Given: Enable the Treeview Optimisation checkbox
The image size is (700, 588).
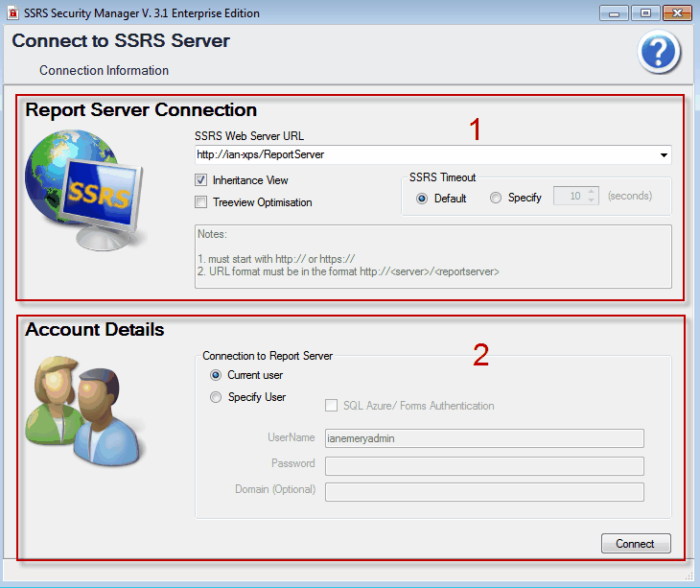Looking at the screenshot, I should point(201,202).
